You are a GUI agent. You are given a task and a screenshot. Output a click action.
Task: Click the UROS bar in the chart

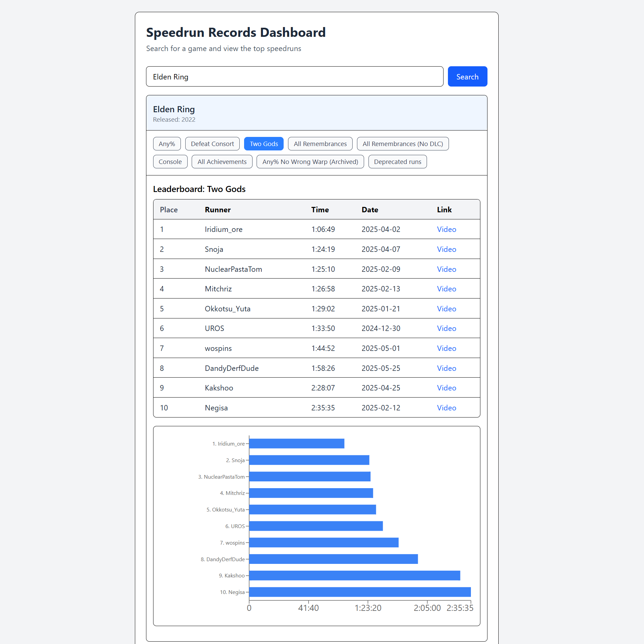click(316, 526)
